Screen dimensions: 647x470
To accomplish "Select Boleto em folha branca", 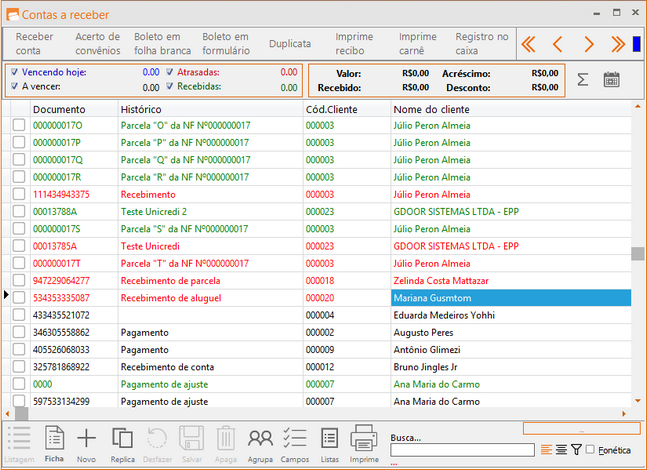I will [162, 44].
